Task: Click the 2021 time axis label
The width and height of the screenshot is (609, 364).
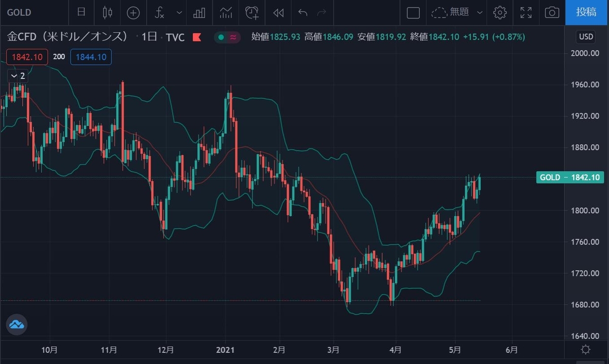Action: pos(225,350)
